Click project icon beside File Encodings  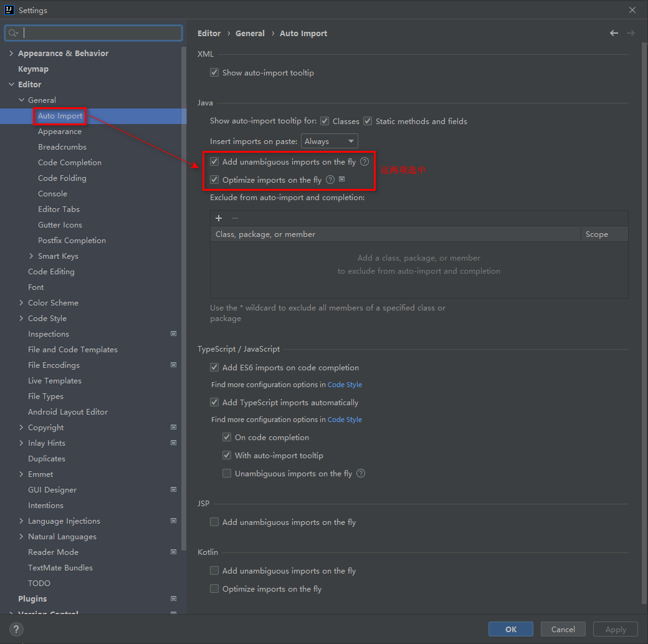pos(174,365)
